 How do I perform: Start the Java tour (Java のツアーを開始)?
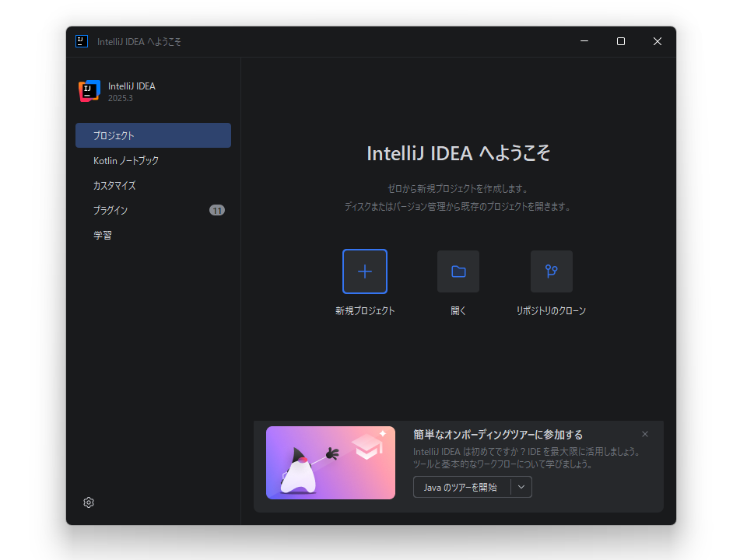click(x=461, y=487)
